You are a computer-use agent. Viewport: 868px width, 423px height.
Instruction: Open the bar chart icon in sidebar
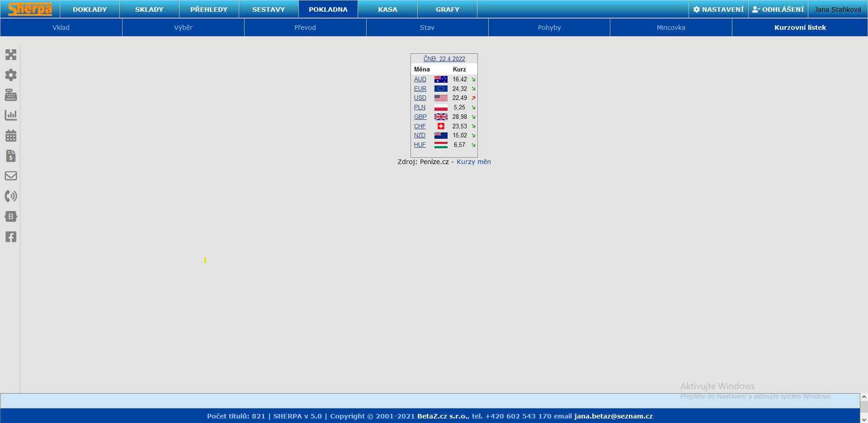click(x=11, y=115)
